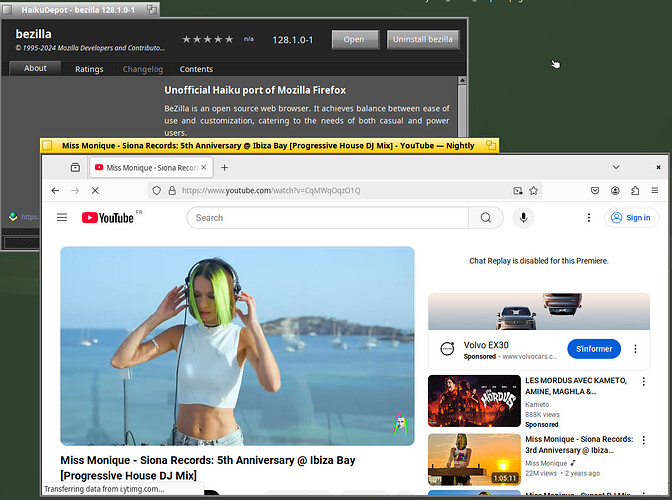Click the Kameto channel name
The width and height of the screenshot is (672, 500).
click(537, 404)
